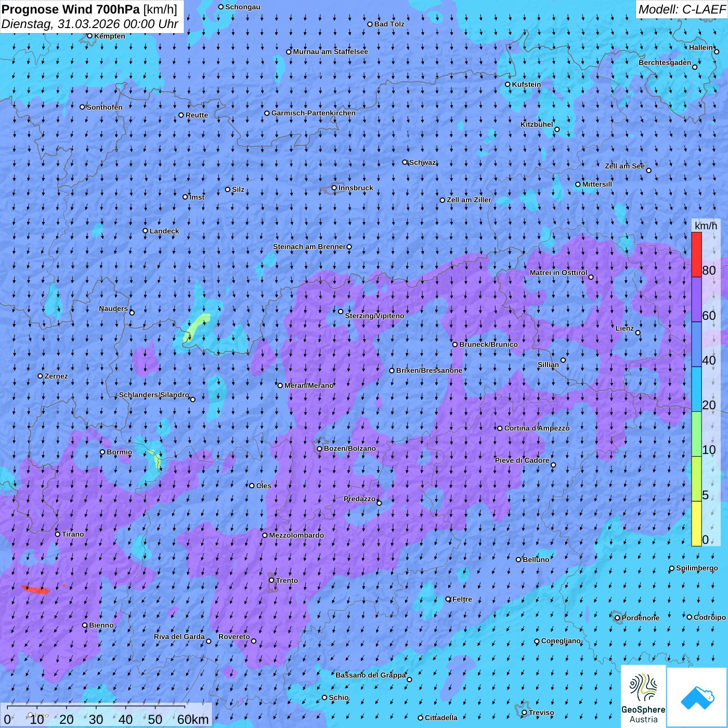The height and width of the screenshot is (728, 728).
Task: Click the Steinach am Brenner label
Action: (309, 246)
